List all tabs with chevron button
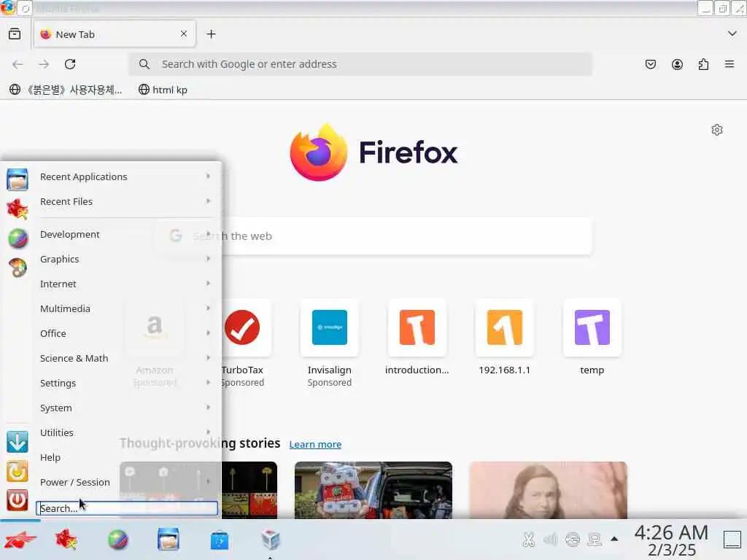 tap(732, 34)
